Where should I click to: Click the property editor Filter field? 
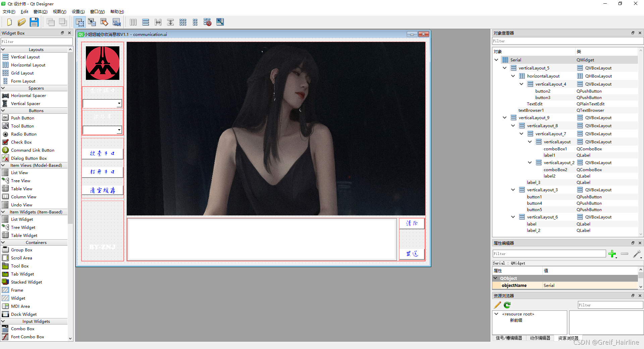pos(549,254)
